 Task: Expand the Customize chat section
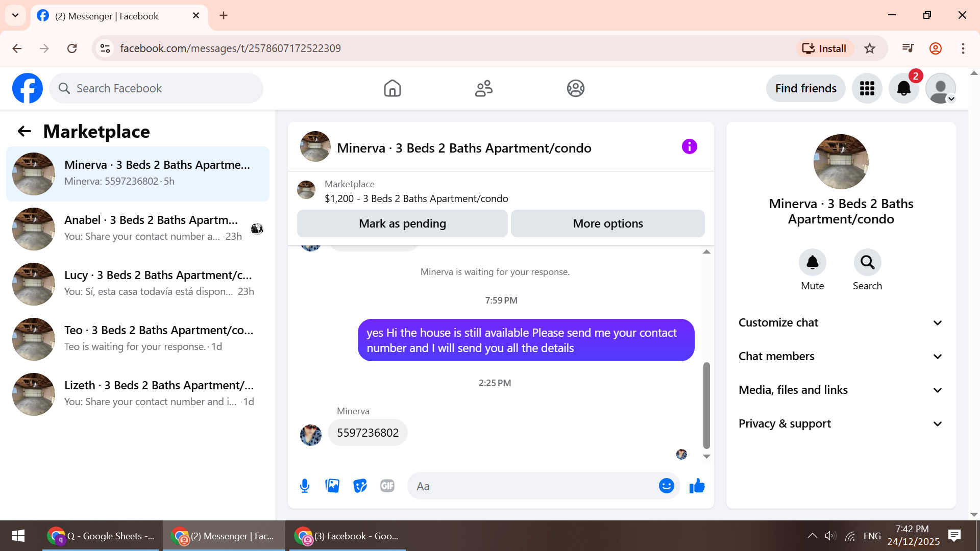coord(840,323)
